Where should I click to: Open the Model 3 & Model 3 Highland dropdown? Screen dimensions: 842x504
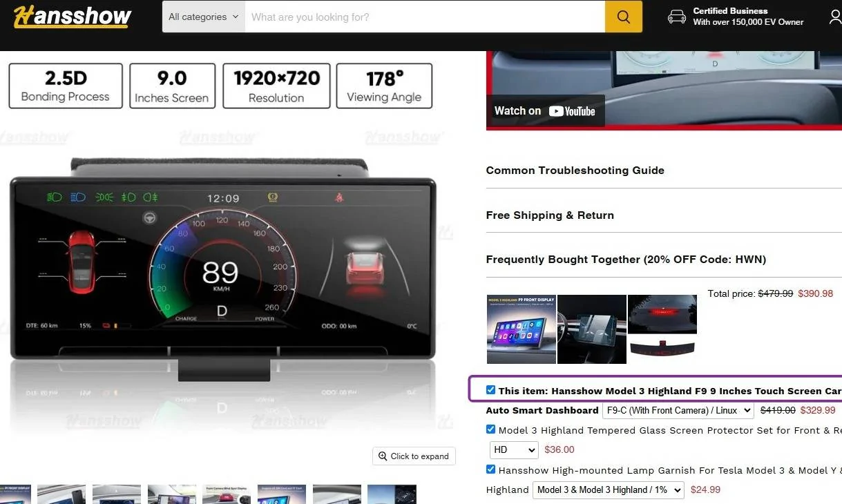coord(608,490)
